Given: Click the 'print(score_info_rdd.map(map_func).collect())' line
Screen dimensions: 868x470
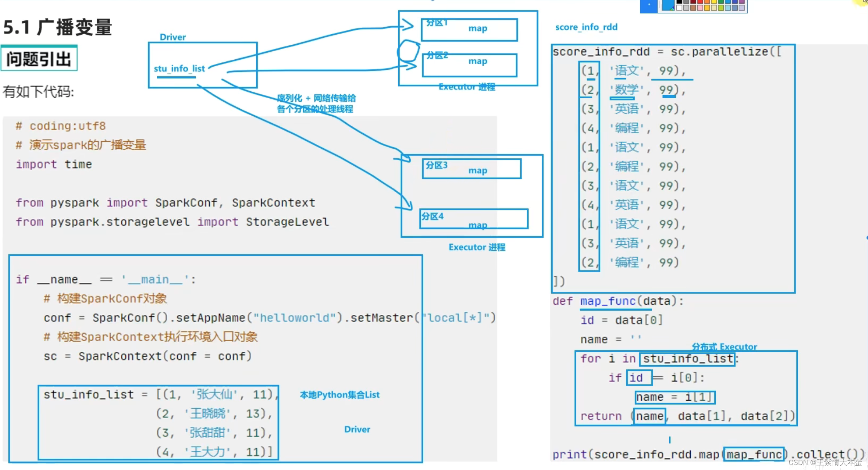Looking at the screenshot, I should tap(708, 455).
